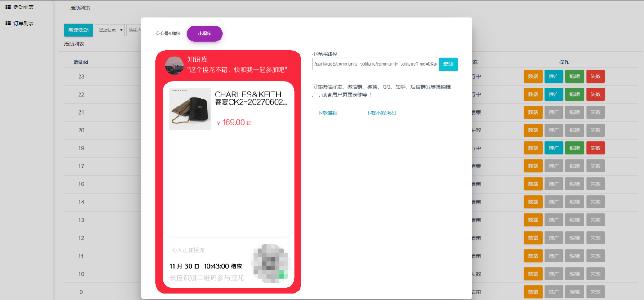Open the 活动状态 dropdown

tap(110, 30)
